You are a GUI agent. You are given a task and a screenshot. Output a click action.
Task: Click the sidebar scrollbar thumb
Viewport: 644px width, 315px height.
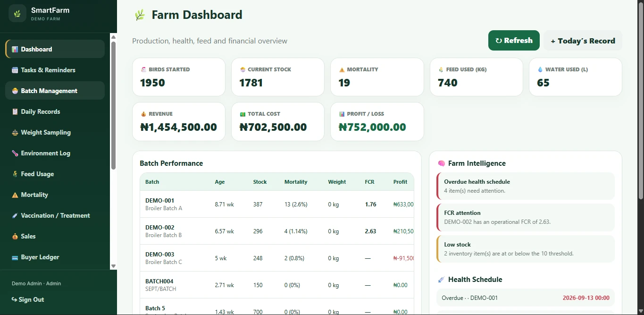coord(113,105)
